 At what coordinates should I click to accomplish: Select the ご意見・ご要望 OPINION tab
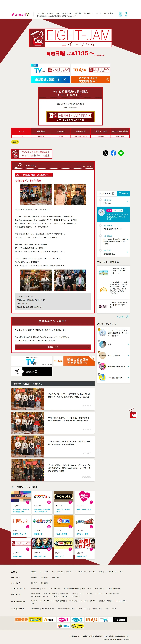100,133
